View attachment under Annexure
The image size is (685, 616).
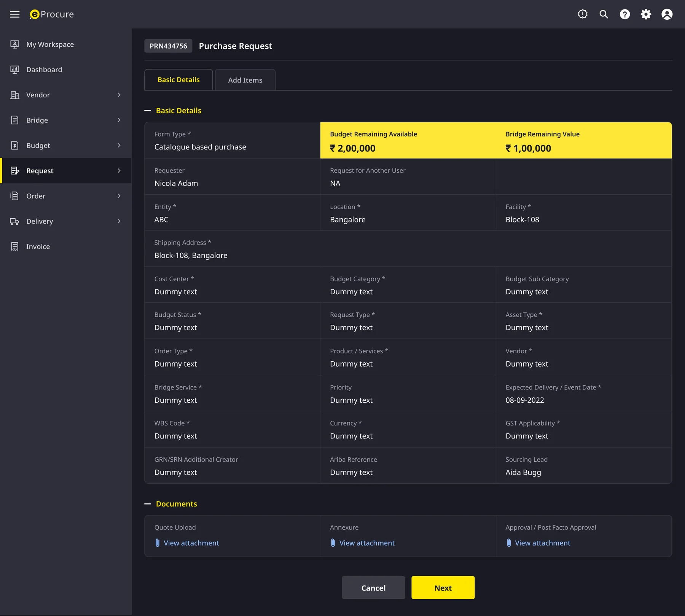(x=367, y=543)
